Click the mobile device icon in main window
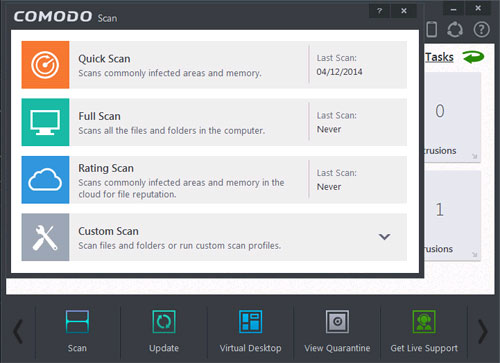This screenshot has width=500, height=363. [432, 29]
